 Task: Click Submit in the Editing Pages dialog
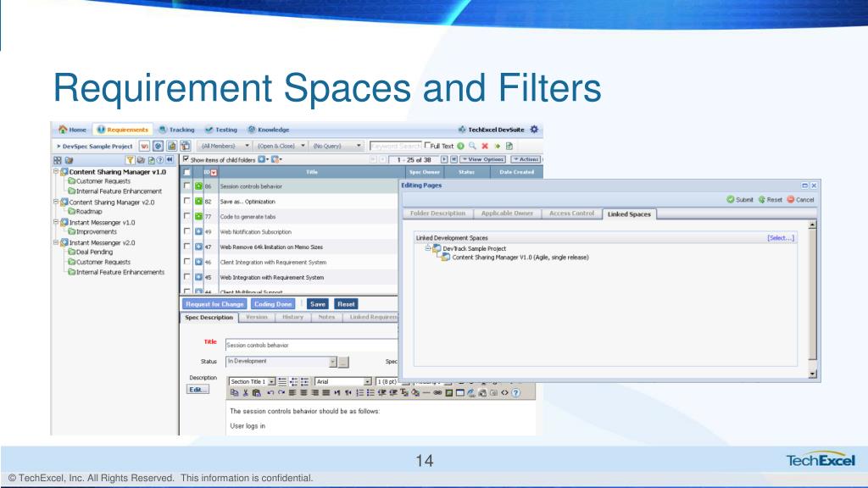(740, 200)
